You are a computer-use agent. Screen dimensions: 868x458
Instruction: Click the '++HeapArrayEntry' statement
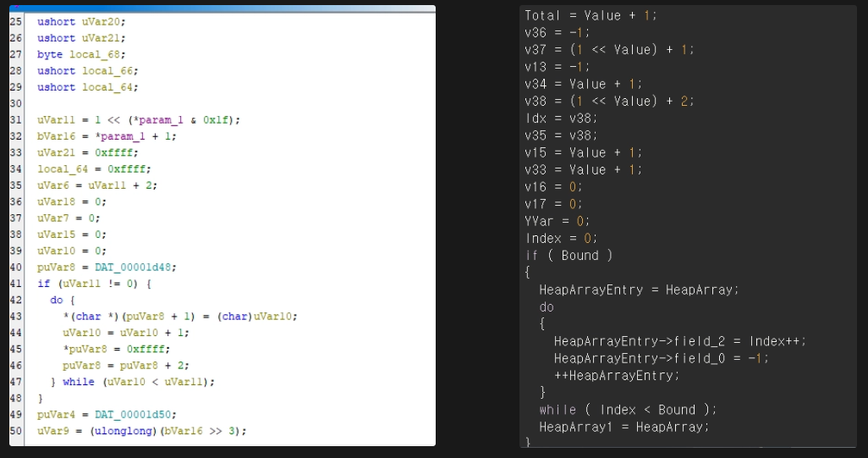click(x=617, y=375)
